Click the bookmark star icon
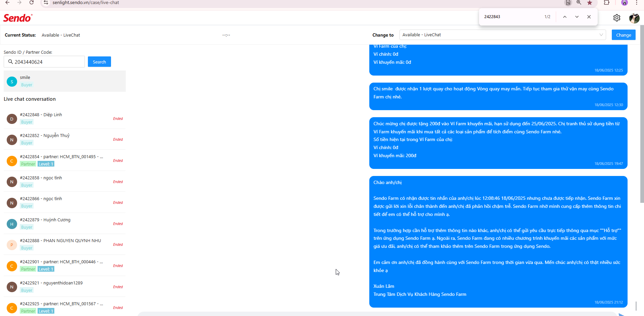 click(590, 3)
